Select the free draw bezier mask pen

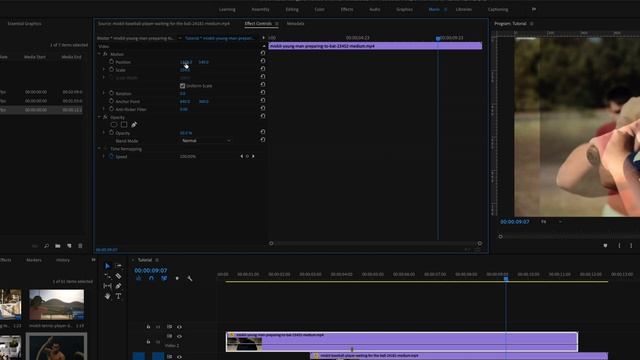(x=134, y=124)
